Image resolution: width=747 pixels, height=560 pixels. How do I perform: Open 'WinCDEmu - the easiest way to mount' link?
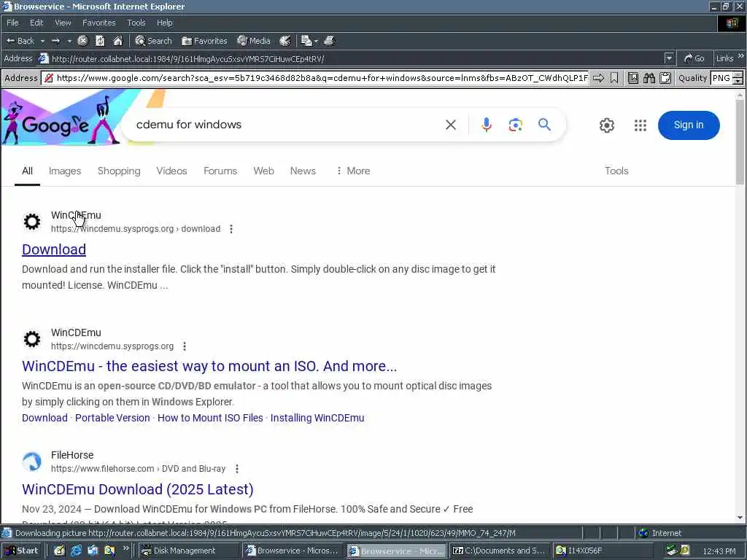(x=209, y=366)
